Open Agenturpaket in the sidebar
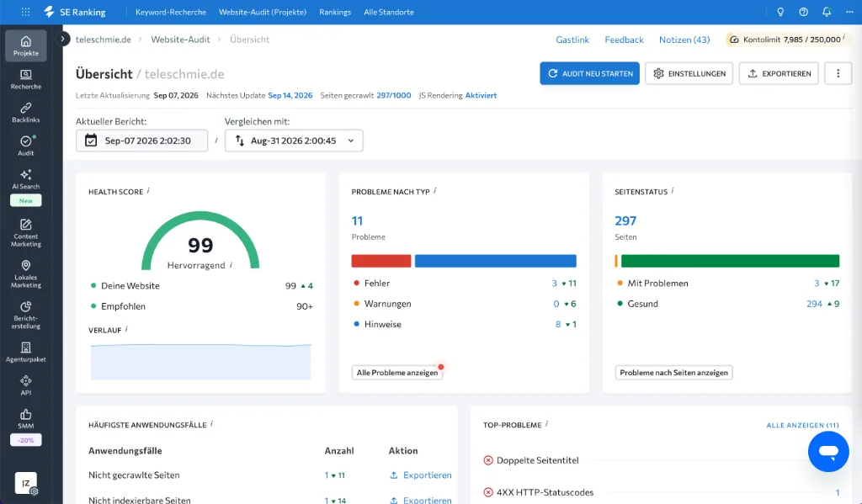 [26, 352]
